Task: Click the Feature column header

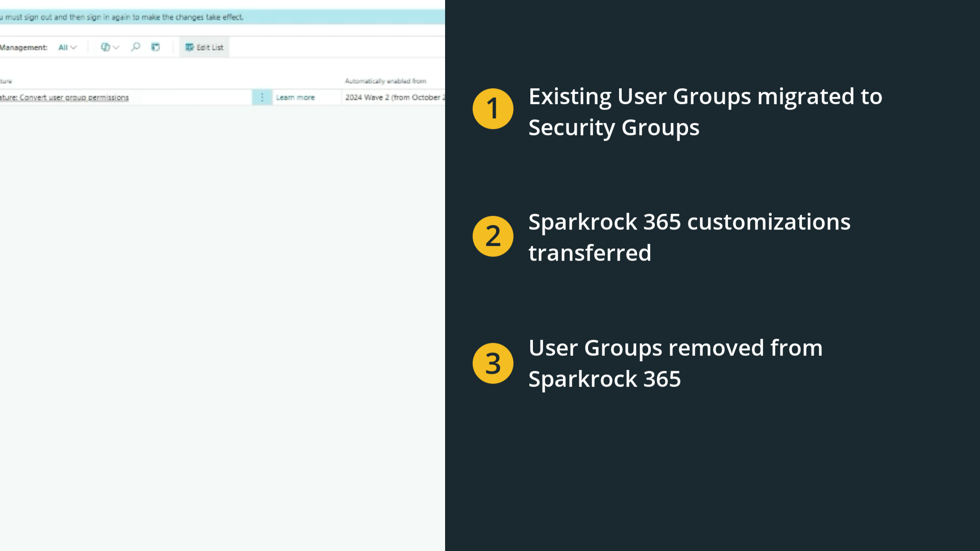Action: coord(6,81)
